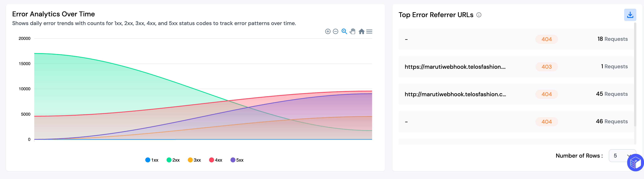Download Top Error Referrer URLs data
This screenshot has height=179, width=644.
click(630, 15)
